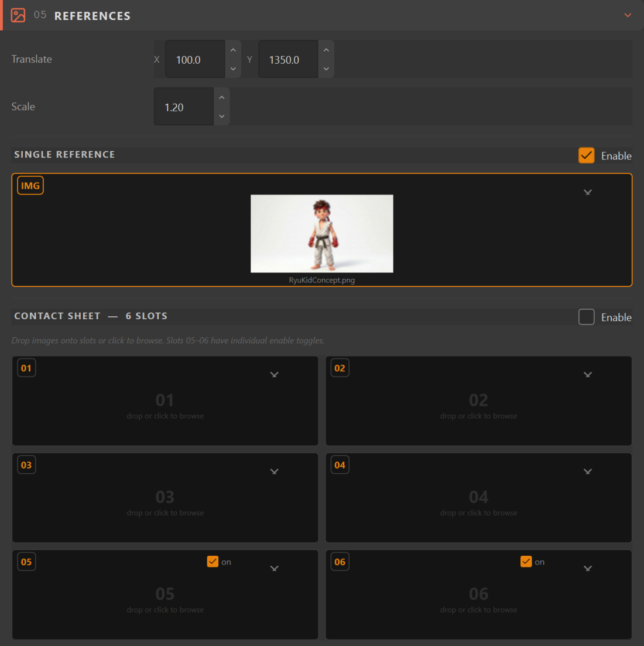
Task: Clear contact sheet slot 05
Action: pos(274,568)
